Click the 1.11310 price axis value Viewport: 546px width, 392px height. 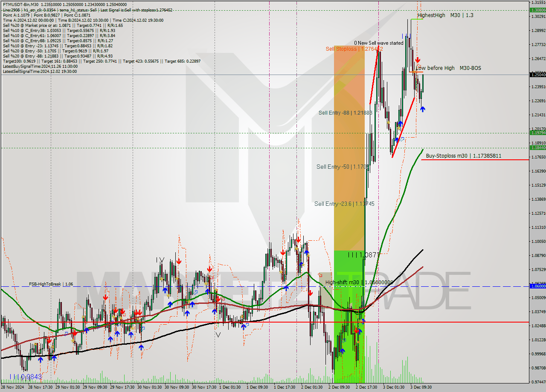tap(538, 228)
